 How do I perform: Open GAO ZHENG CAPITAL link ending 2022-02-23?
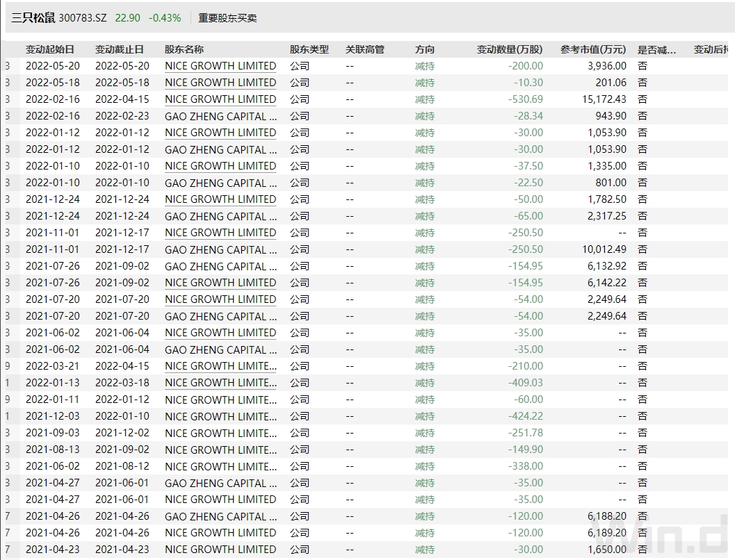(220, 116)
